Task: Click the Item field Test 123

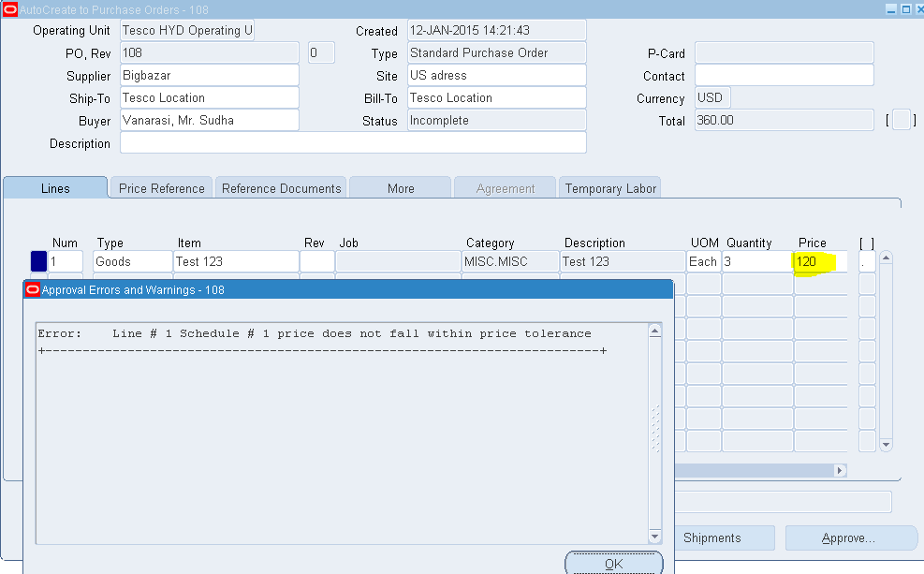Action: coord(236,261)
